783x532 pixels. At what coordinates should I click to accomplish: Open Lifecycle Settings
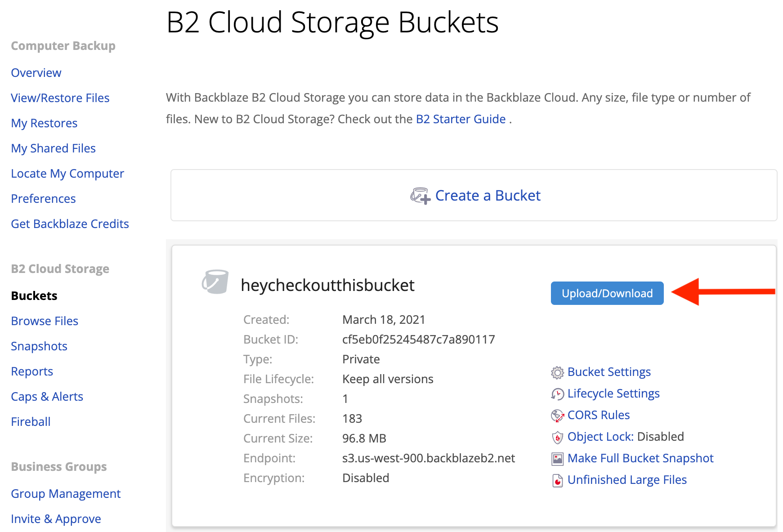point(613,393)
